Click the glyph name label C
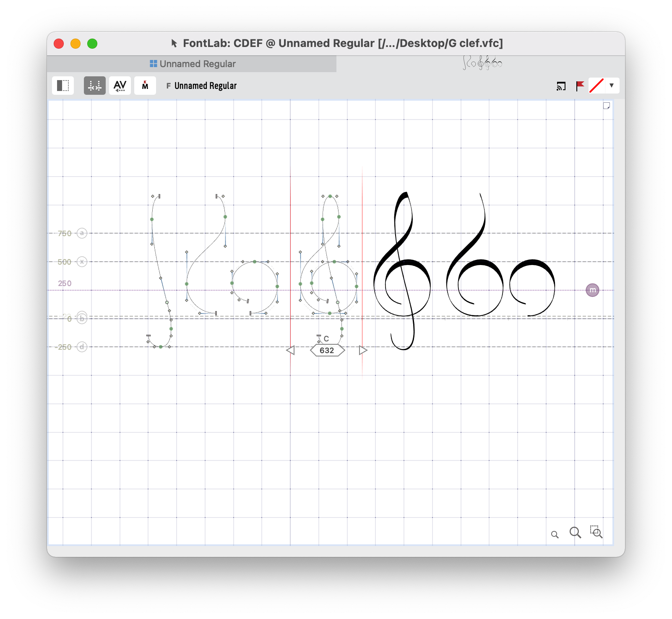The image size is (672, 619). (326, 339)
